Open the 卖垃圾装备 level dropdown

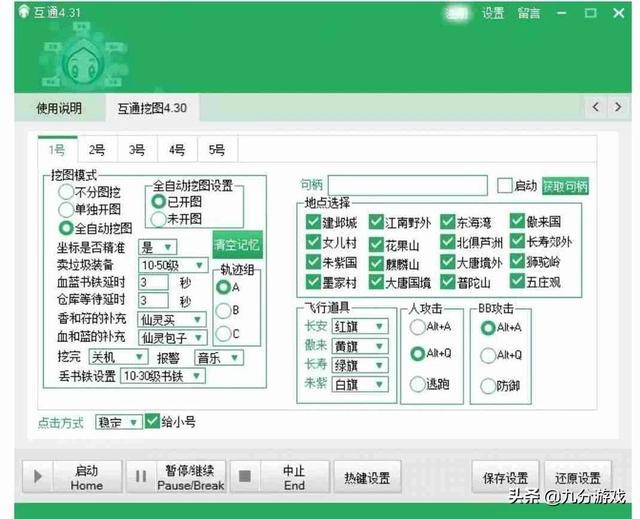(173, 265)
